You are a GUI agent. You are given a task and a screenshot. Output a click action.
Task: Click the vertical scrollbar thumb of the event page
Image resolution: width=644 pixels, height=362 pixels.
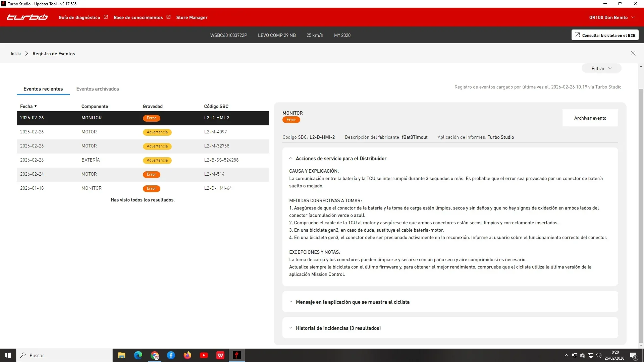[641, 216]
